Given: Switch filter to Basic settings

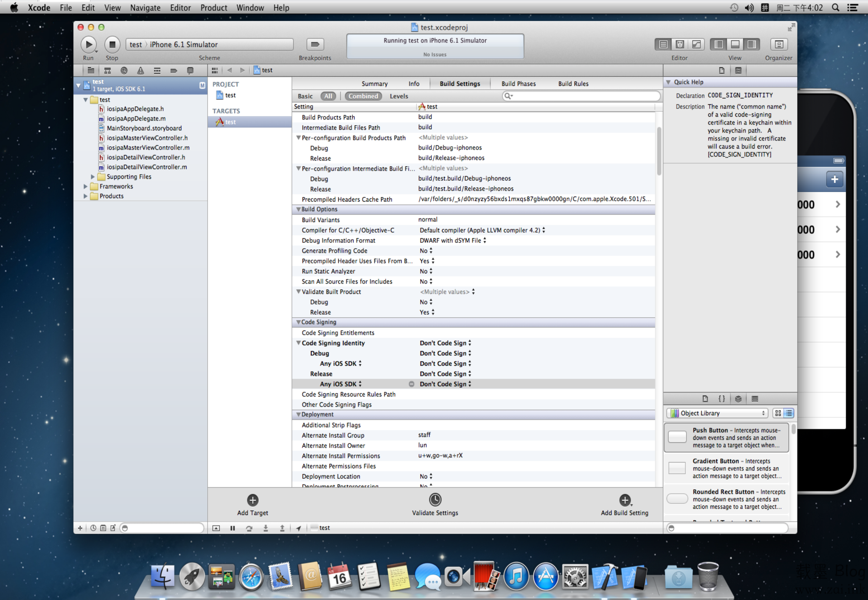Looking at the screenshot, I should point(305,96).
